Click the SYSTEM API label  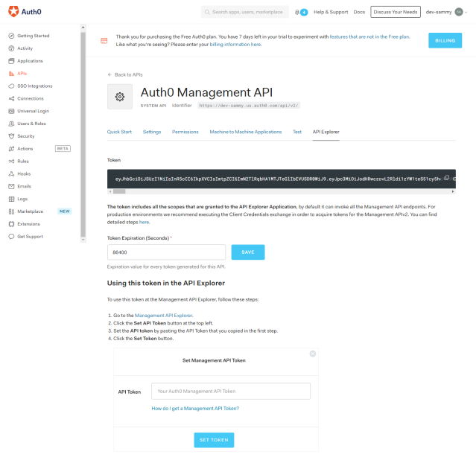click(153, 106)
